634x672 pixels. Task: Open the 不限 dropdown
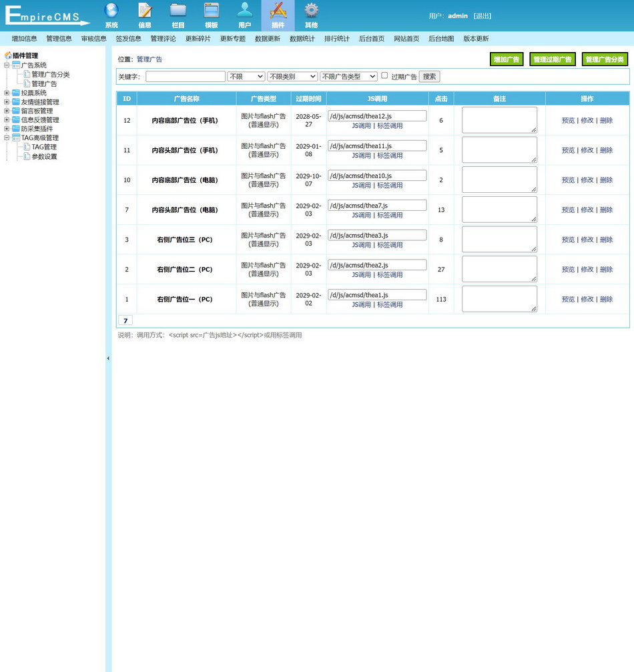point(246,76)
